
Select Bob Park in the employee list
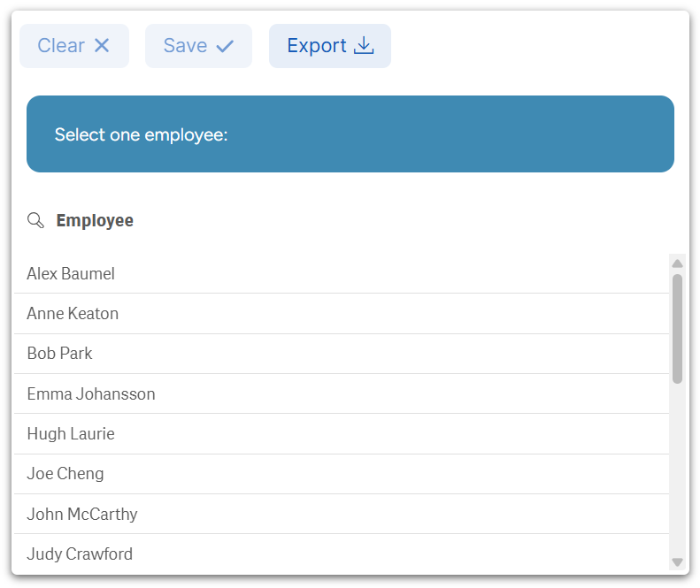pyautogui.click(x=59, y=354)
